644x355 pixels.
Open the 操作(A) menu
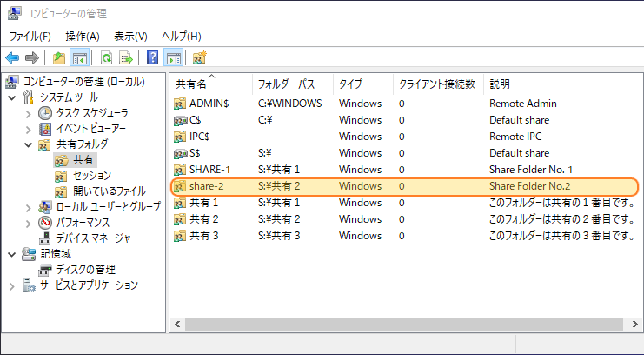[x=83, y=37]
